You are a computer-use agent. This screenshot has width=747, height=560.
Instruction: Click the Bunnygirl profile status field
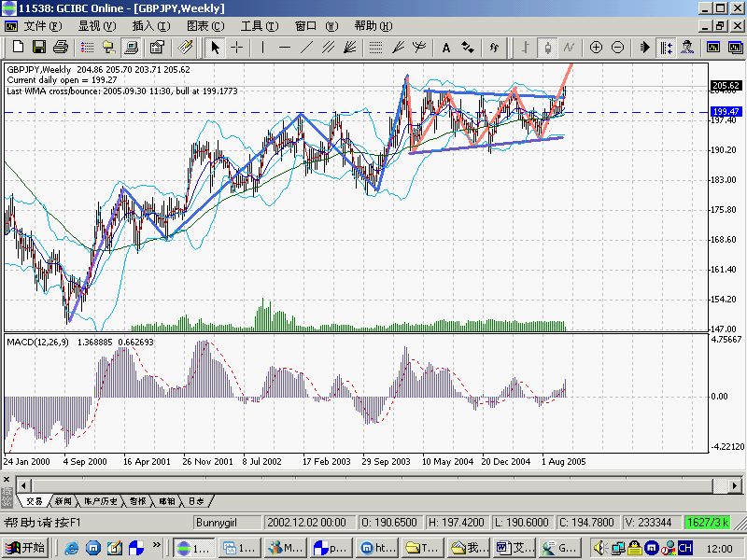tap(228, 523)
